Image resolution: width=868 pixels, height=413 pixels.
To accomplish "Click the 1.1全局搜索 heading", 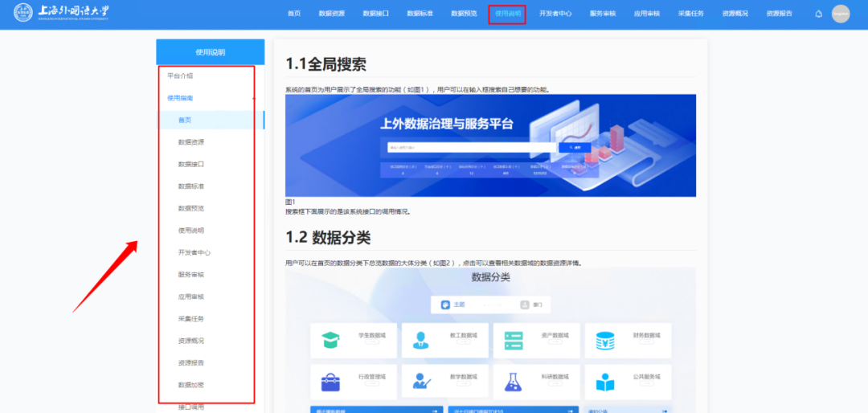I will [x=325, y=64].
